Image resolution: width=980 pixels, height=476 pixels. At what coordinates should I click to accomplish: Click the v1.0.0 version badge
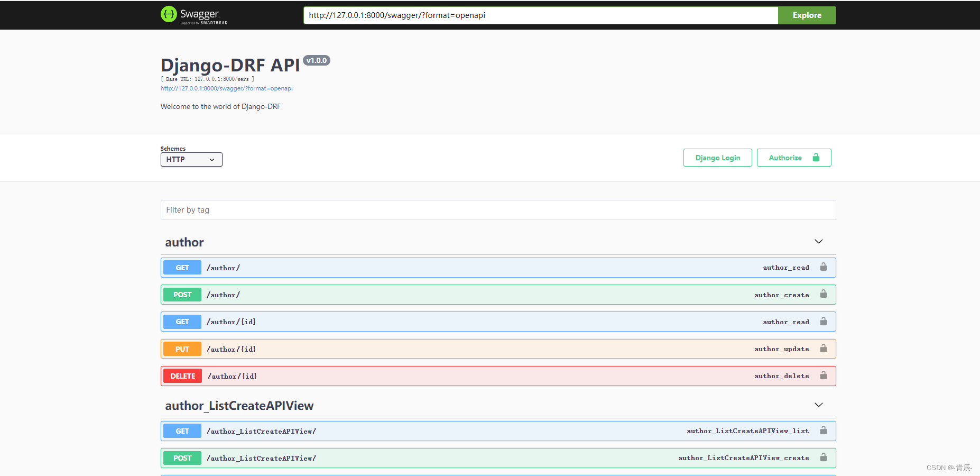317,60
